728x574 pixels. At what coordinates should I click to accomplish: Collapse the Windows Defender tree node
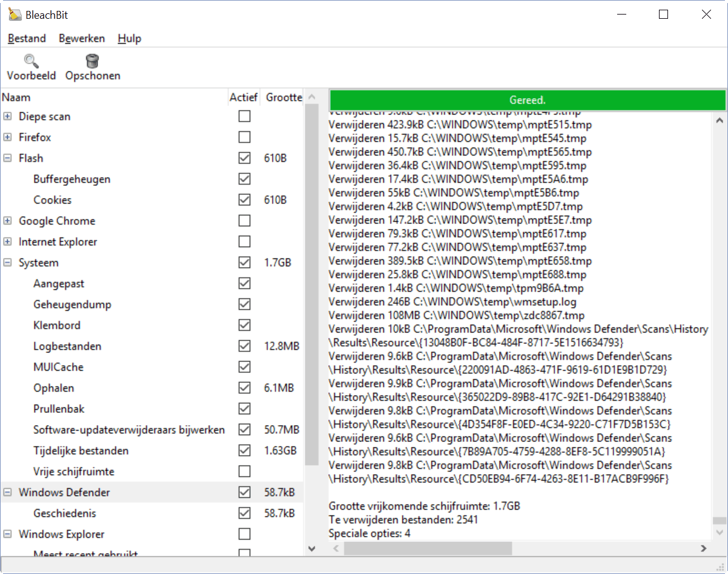(7, 492)
